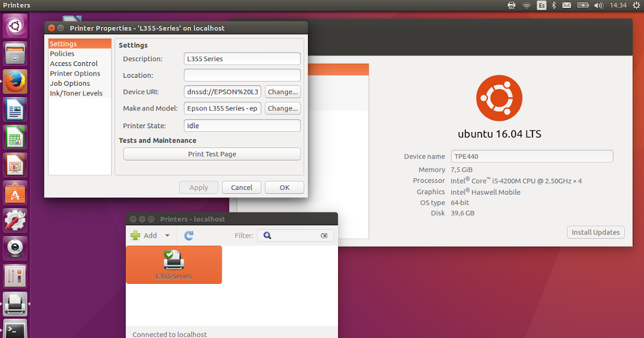Refresh the printer list
The image size is (644, 338).
(188, 236)
